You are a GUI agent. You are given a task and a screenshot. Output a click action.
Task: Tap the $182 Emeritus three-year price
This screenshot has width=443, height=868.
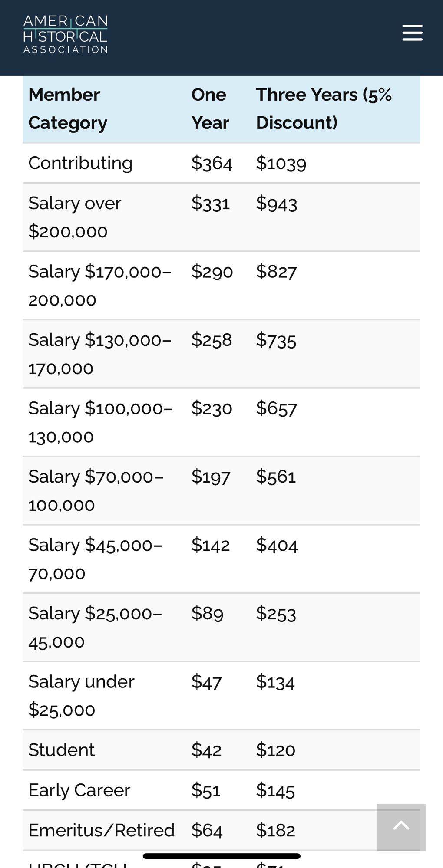point(275,830)
